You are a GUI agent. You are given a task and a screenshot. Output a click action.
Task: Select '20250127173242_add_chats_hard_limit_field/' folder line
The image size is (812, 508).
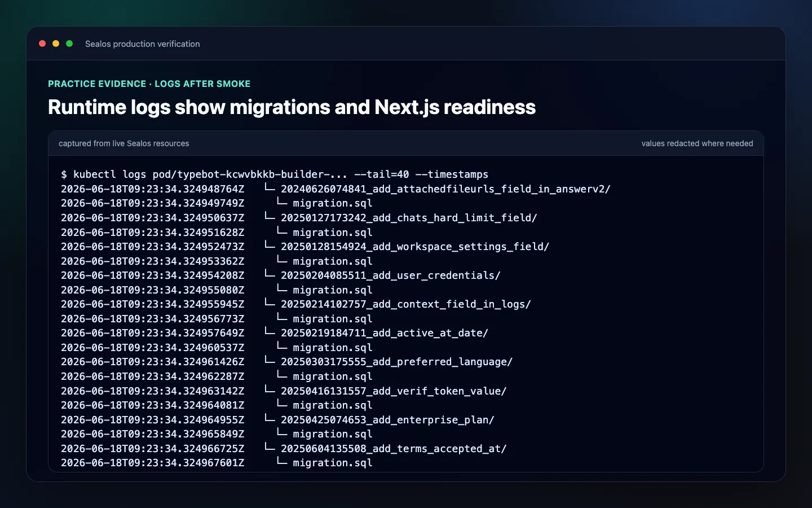click(409, 218)
